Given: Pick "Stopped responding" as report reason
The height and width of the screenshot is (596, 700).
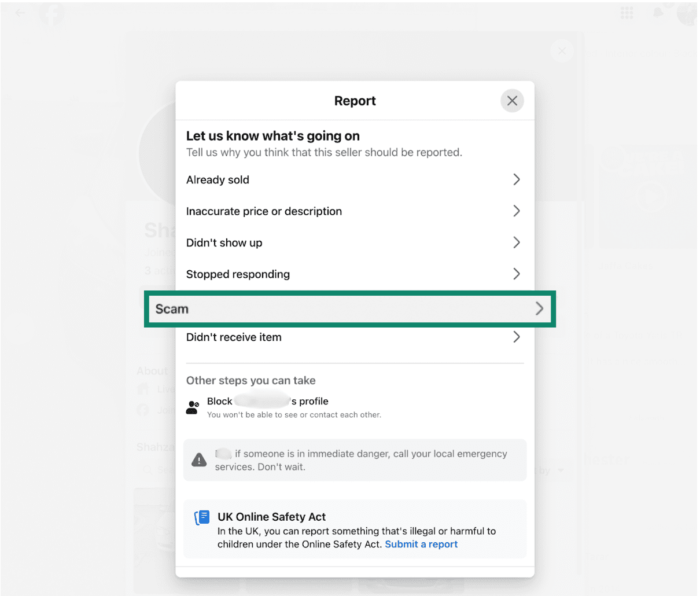Looking at the screenshot, I should [238, 274].
